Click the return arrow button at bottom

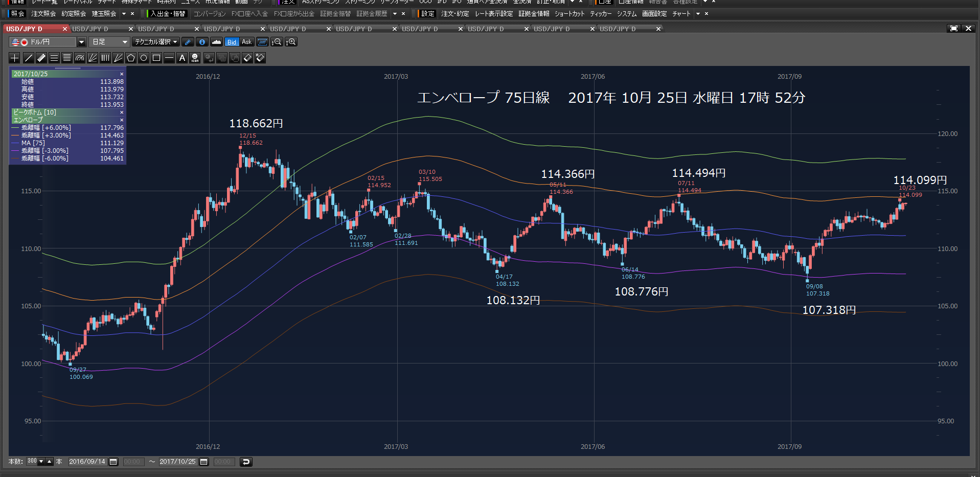(x=246, y=462)
